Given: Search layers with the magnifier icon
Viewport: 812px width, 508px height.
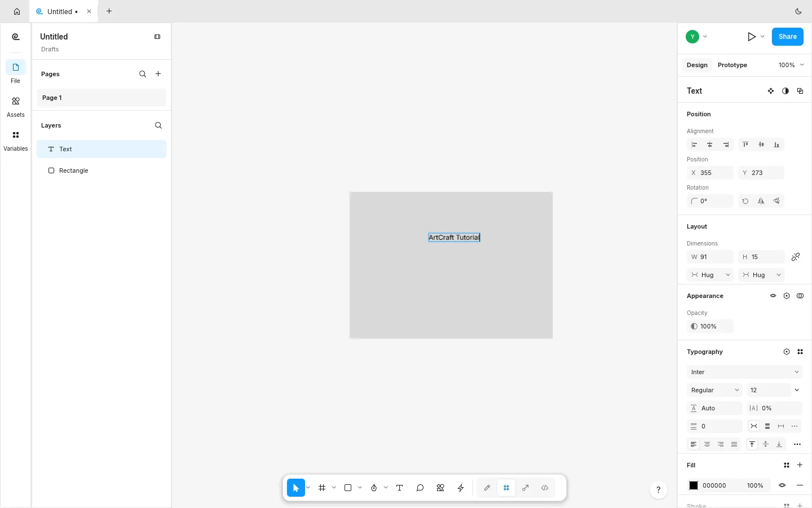Looking at the screenshot, I should point(158,125).
